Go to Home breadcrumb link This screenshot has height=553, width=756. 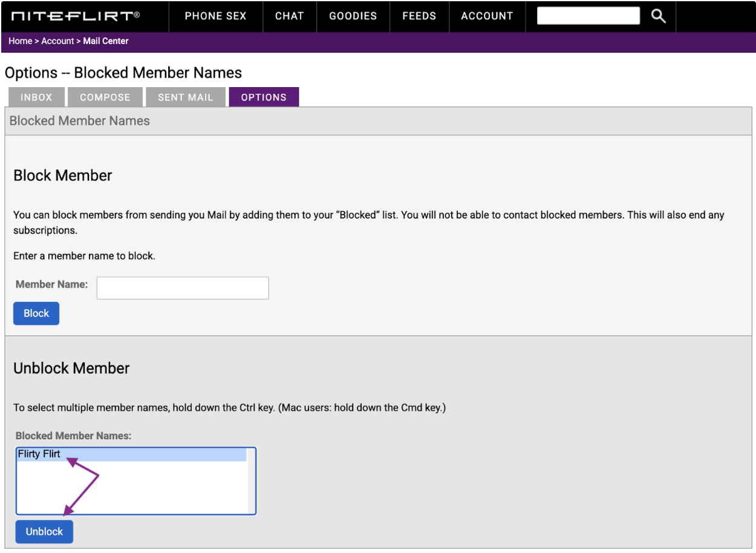pos(20,41)
